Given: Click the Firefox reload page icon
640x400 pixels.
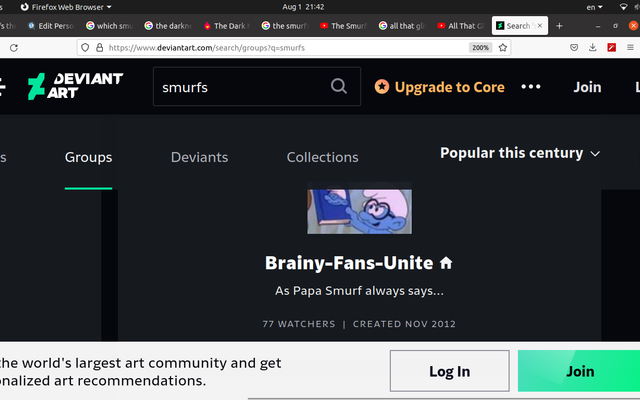Looking at the screenshot, I should click(x=14, y=48).
